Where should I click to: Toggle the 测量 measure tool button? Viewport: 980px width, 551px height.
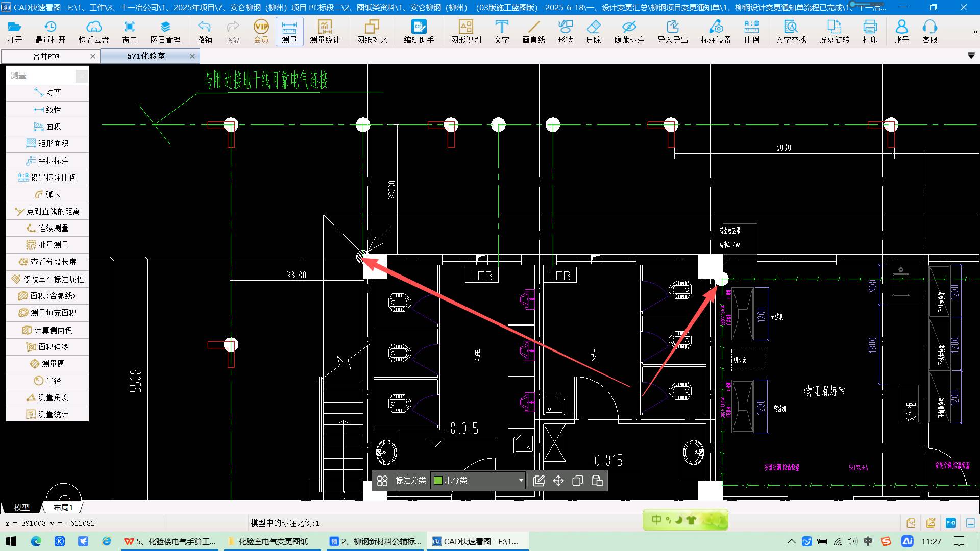(289, 32)
